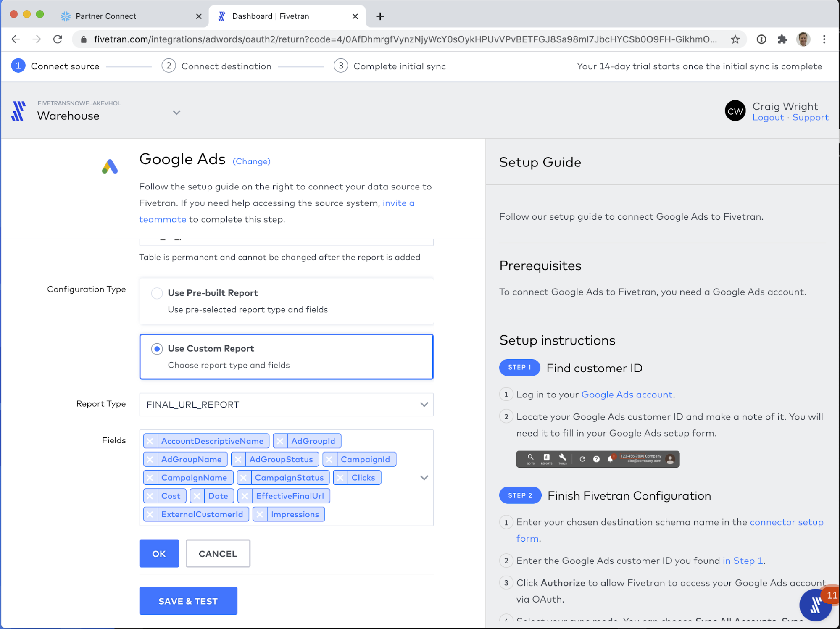Open the browser extensions puzzle icon
Screen dimensions: 840x629
(x=782, y=39)
